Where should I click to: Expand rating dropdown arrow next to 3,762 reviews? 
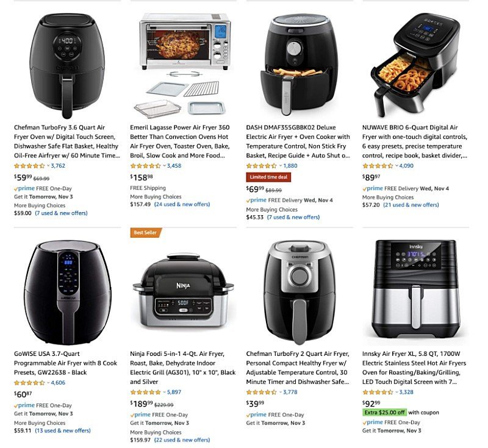tap(48, 166)
